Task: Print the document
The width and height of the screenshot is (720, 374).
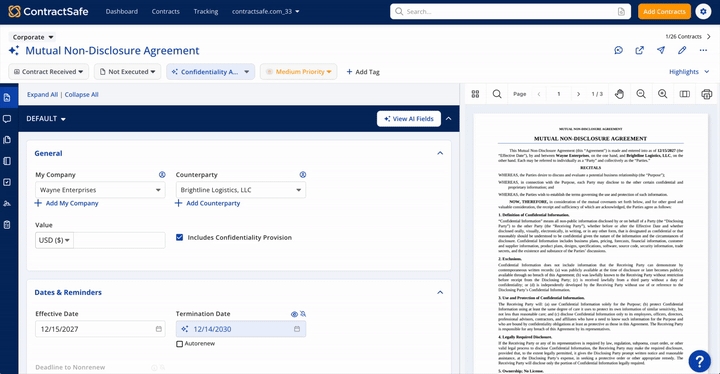Action: coord(707,94)
